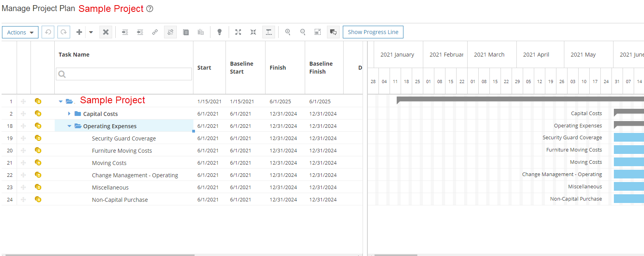The width and height of the screenshot is (644, 256).
Task: Toggle the comments chat bubble icon
Action: pyautogui.click(x=333, y=32)
